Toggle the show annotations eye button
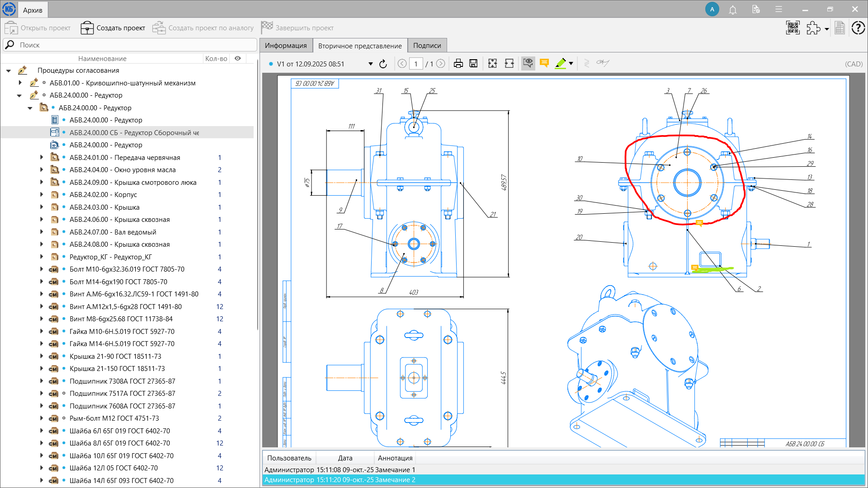The width and height of the screenshot is (868, 488). (x=528, y=63)
